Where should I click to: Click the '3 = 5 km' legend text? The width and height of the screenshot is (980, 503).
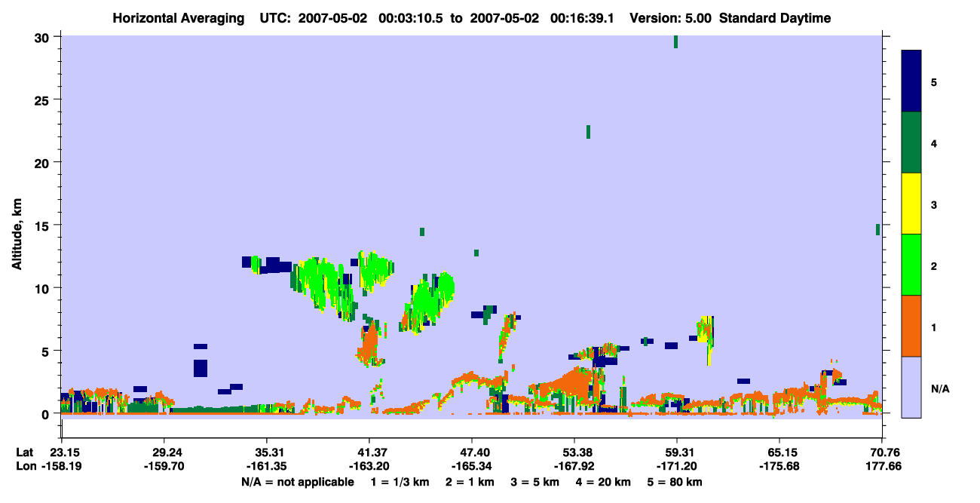click(537, 482)
